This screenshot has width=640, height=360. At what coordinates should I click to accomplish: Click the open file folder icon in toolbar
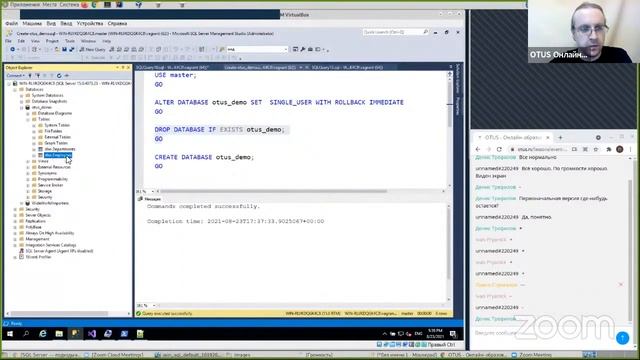point(57,49)
